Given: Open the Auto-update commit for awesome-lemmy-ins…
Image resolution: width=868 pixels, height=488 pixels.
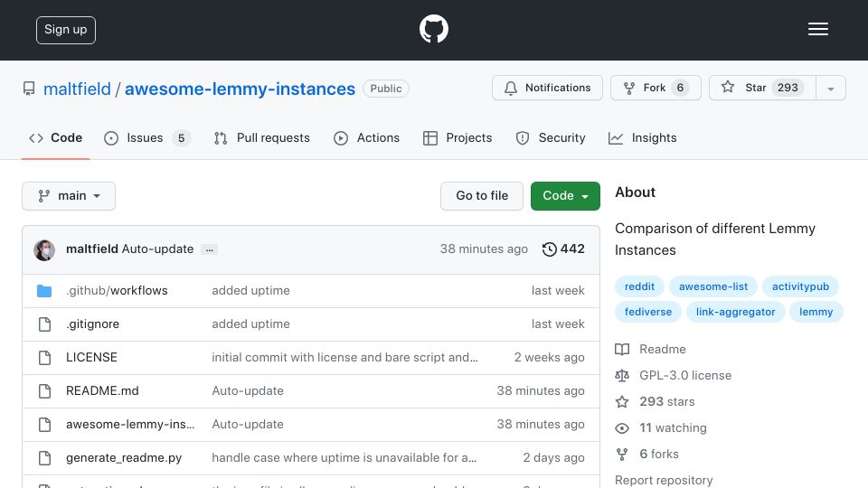Looking at the screenshot, I should point(248,425).
